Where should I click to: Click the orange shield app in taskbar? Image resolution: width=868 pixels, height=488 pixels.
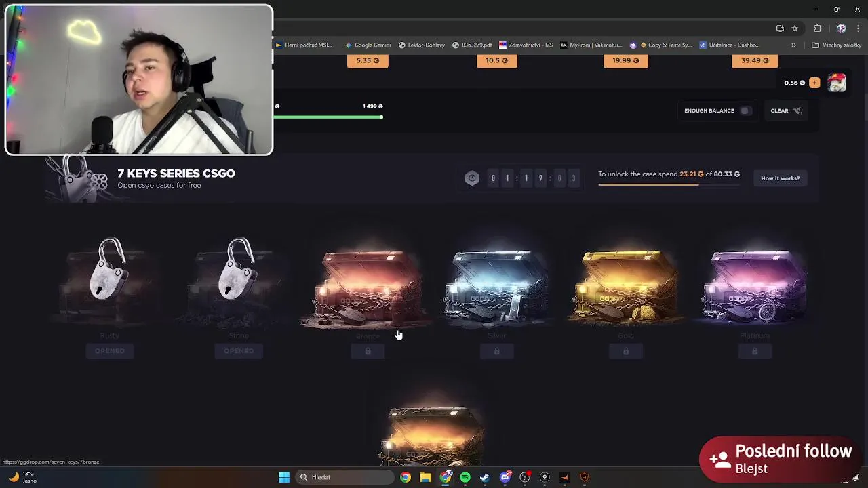tap(585, 477)
